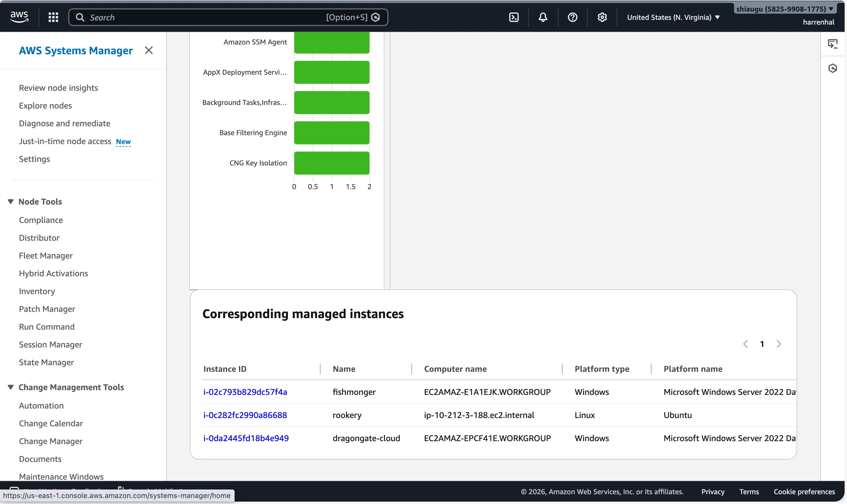This screenshot has height=504, width=847.
Task: Click the Instance ID column header
Action: click(225, 369)
